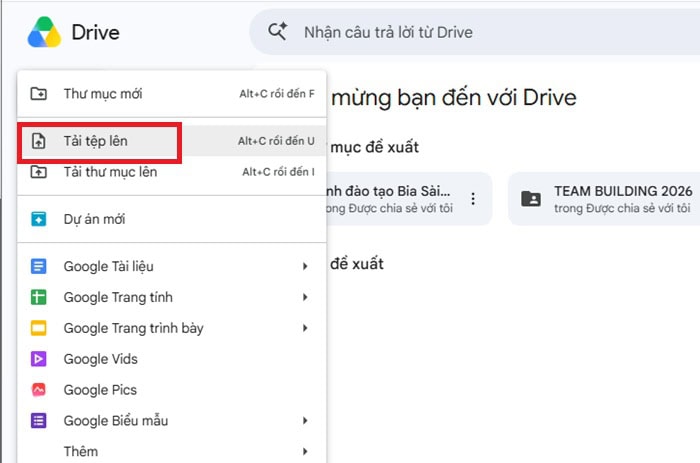700x463 pixels.
Task: Select Thư mục mới menu entry
Action: pyautogui.click(x=172, y=94)
